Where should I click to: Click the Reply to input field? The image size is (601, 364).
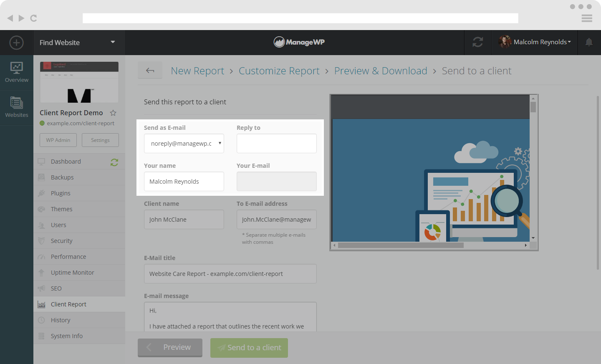tap(277, 143)
